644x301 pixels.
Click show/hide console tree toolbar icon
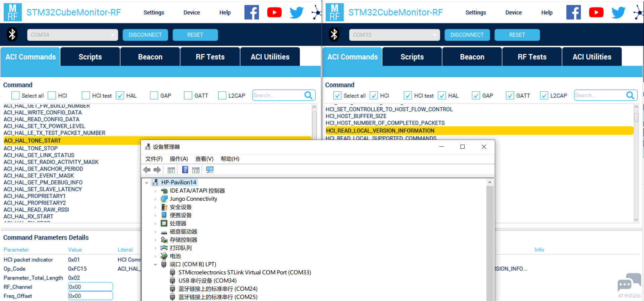(x=171, y=170)
